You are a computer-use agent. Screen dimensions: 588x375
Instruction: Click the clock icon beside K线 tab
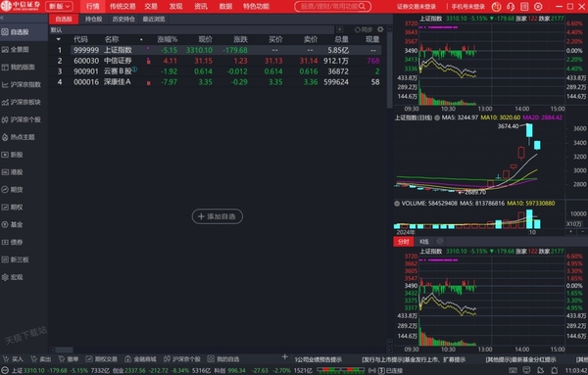(x=440, y=241)
